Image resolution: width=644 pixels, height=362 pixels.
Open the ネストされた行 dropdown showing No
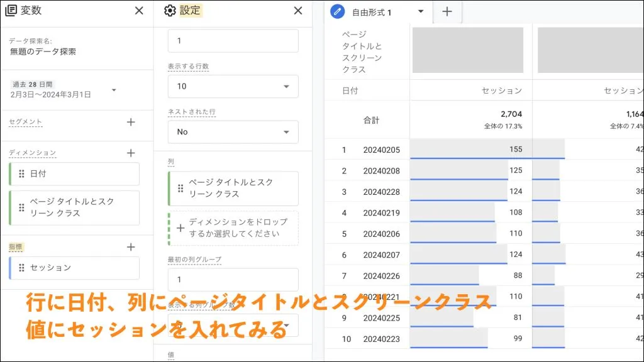pyautogui.click(x=233, y=132)
